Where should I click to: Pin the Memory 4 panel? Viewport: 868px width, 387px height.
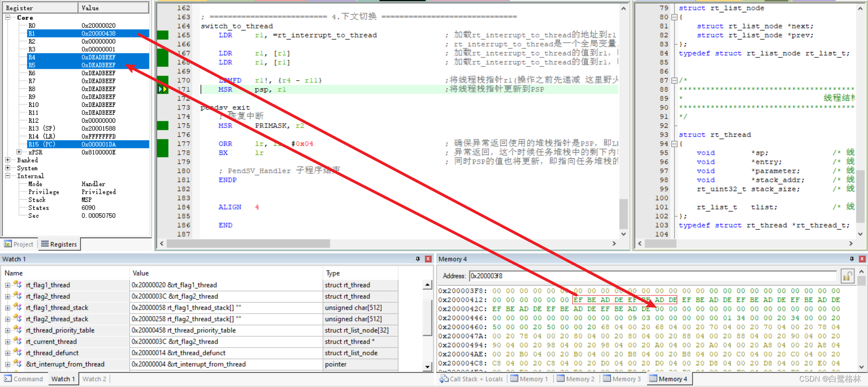[x=852, y=259]
